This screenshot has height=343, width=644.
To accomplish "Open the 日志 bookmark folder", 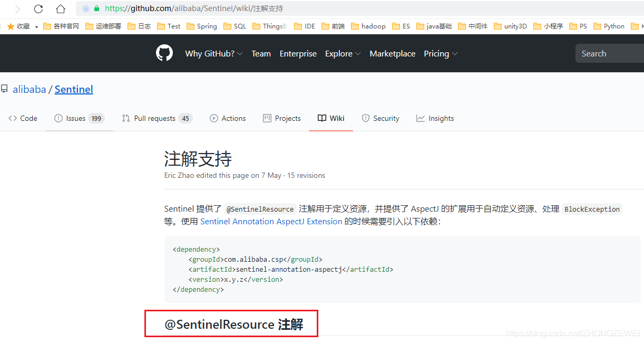I will tap(139, 26).
